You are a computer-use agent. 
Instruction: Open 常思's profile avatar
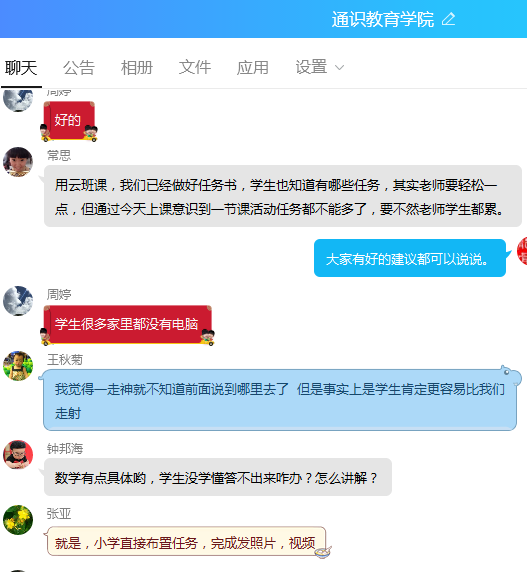pyautogui.click(x=18, y=162)
